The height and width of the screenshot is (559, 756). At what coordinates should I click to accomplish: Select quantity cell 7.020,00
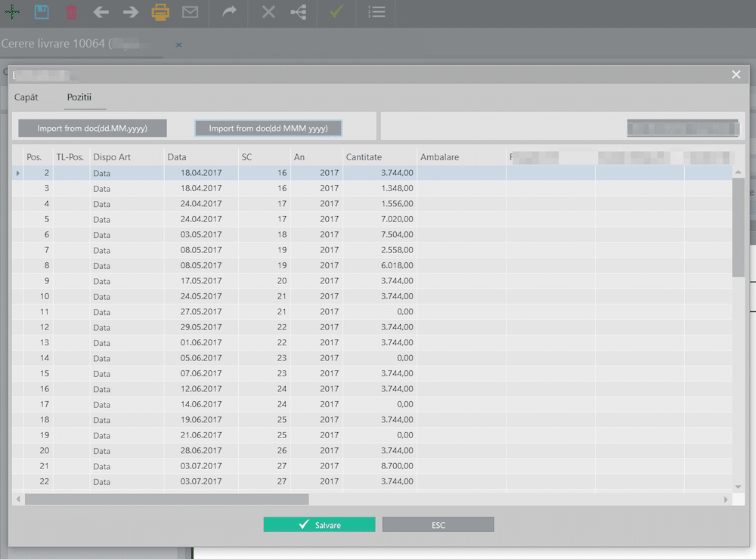tap(380, 219)
